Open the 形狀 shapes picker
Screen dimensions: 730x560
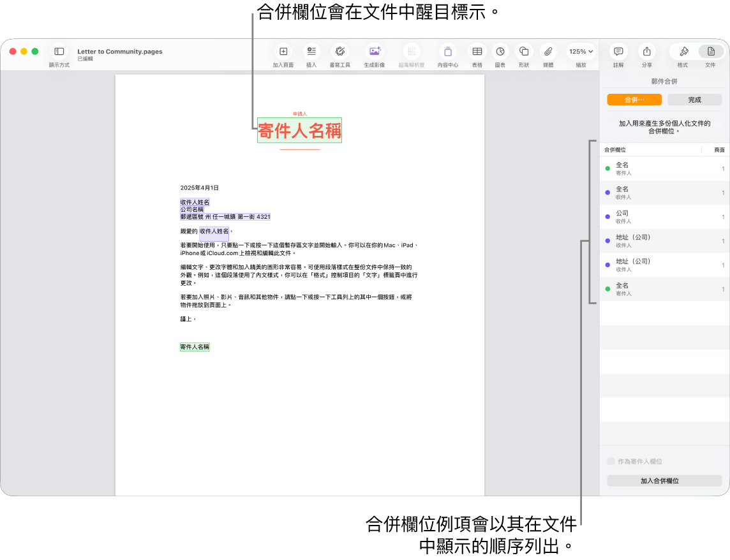[x=524, y=52]
